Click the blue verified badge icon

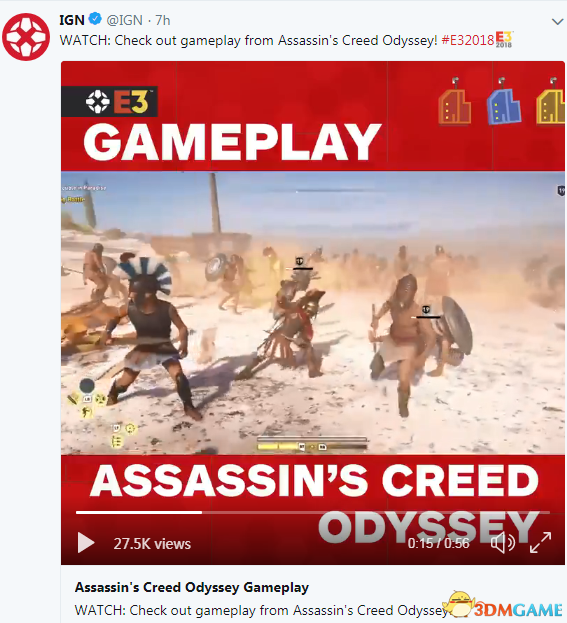point(95,19)
